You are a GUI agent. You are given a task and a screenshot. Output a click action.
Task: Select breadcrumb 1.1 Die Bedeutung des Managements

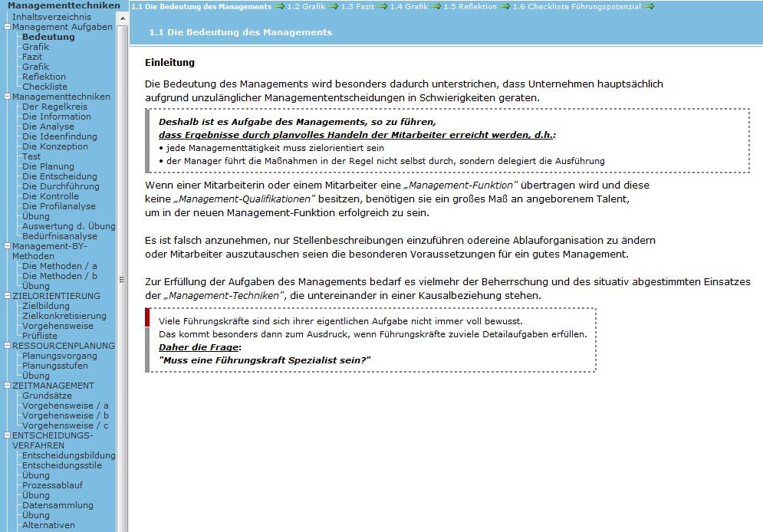(202, 7)
